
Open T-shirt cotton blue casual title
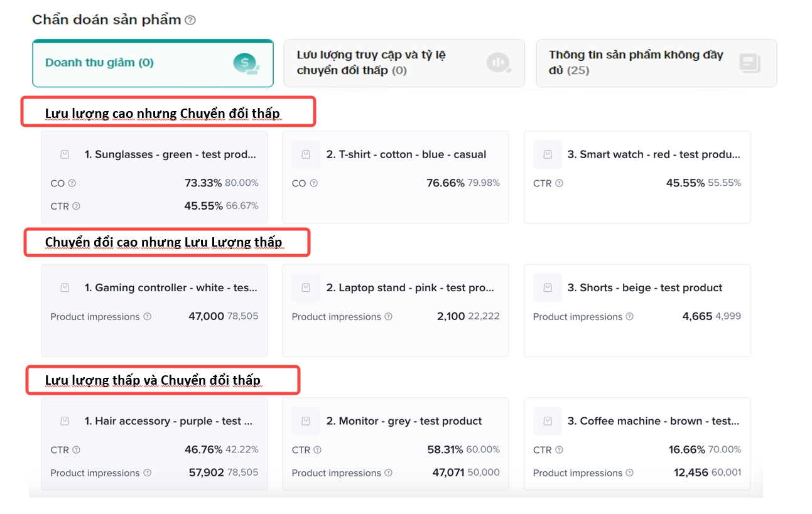pos(406,154)
